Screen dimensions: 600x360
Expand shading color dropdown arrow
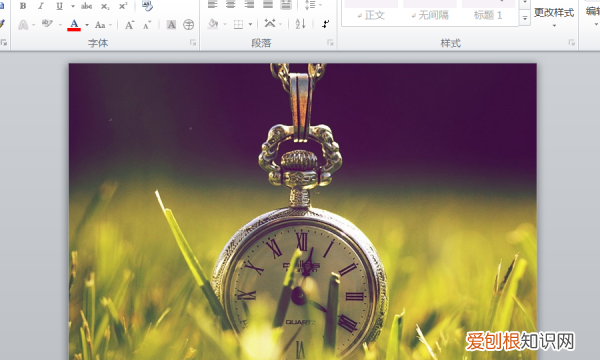coord(225,25)
